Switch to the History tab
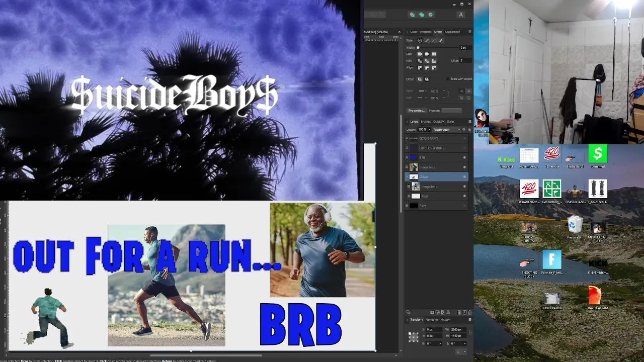This screenshot has height=362, width=644. click(x=445, y=320)
